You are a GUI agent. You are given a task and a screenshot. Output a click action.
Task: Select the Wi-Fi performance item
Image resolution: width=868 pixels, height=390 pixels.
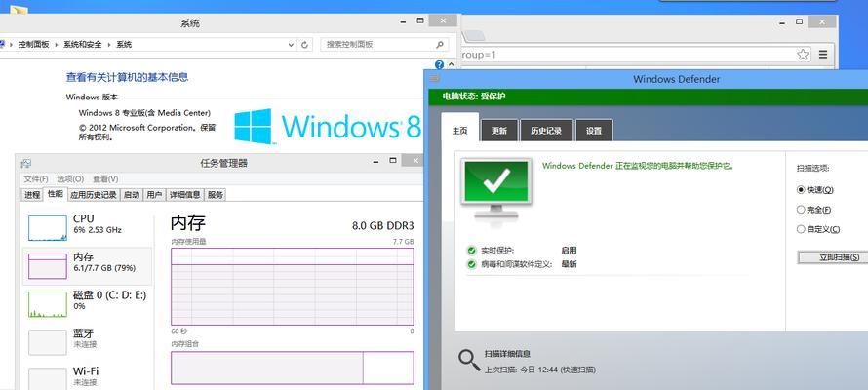click(x=87, y=377)
